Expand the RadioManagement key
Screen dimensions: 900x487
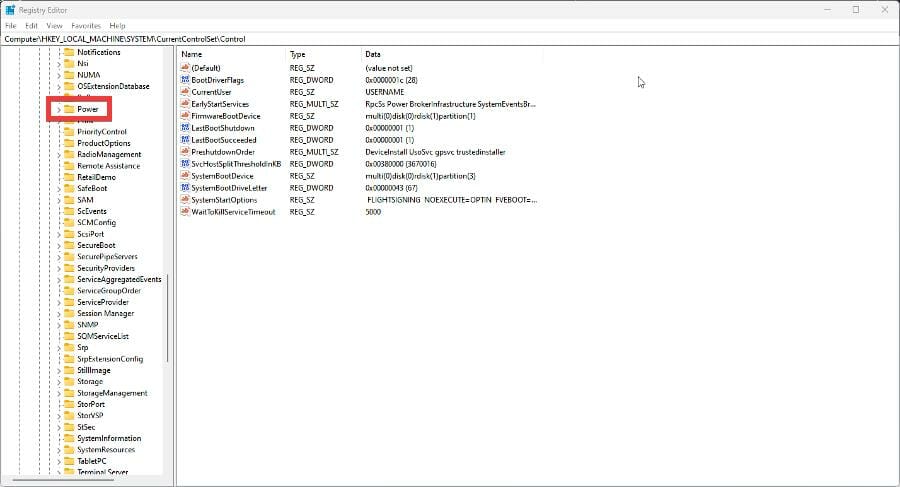pyautogui.click(x=59, y=155)
